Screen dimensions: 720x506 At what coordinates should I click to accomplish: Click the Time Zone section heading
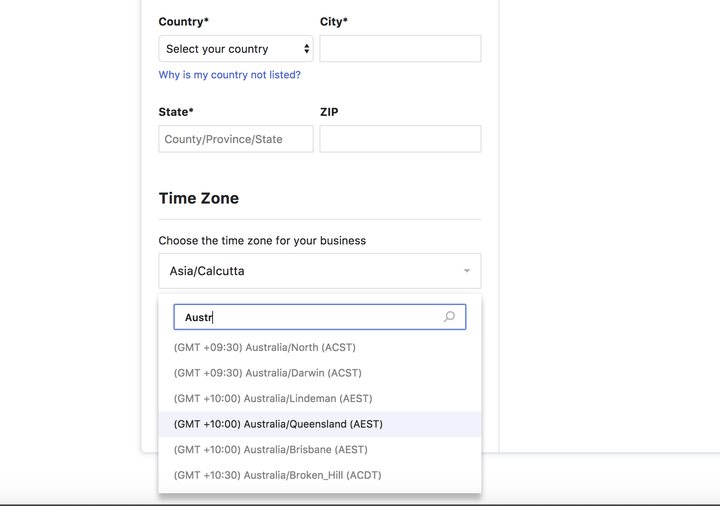tap(199, 198)
